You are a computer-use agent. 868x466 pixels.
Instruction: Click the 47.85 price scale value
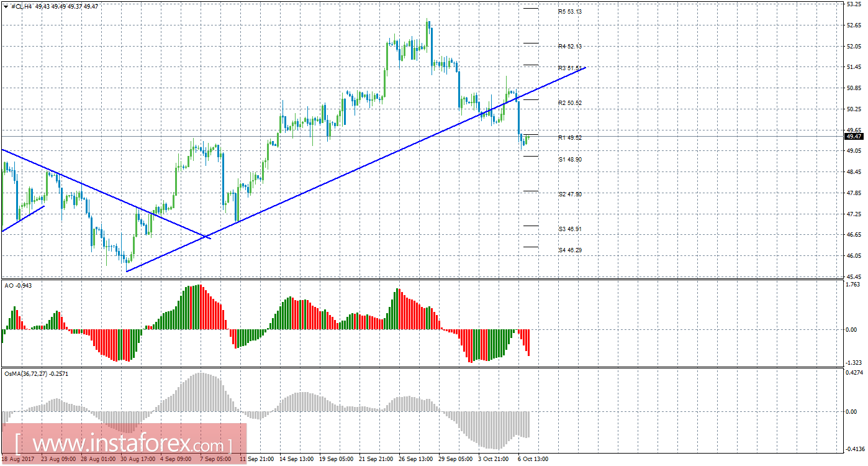(854, 193)
